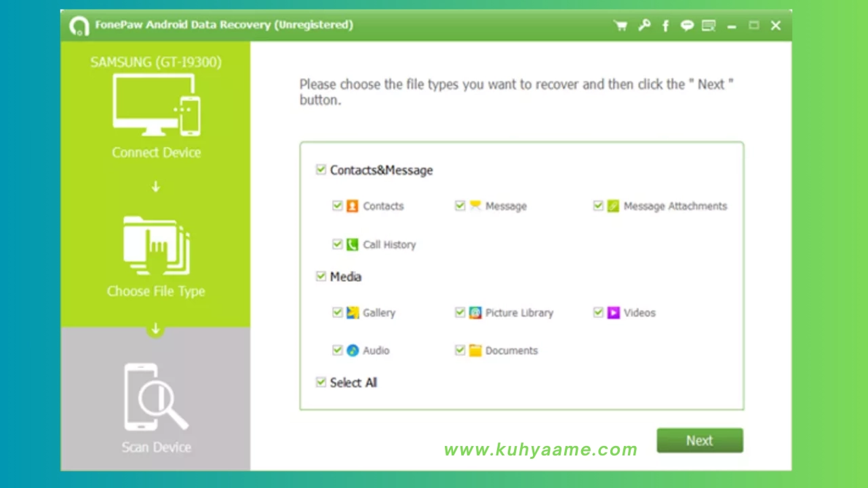868x488 pixels.
Task: Click the window title FonePaw Android Data Recovery
Action: (x=224, y=25)
